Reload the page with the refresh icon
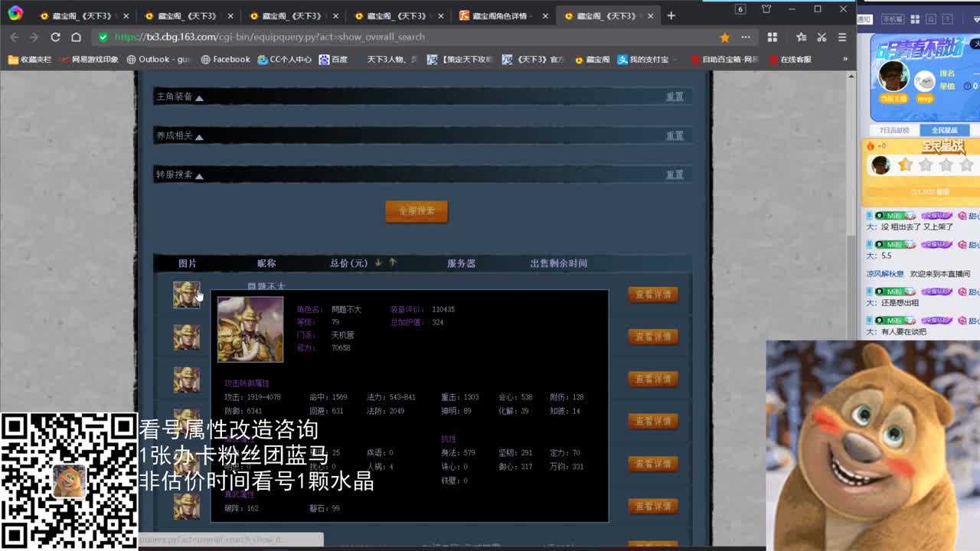This screenshot has width=980, height=551. 55,36
